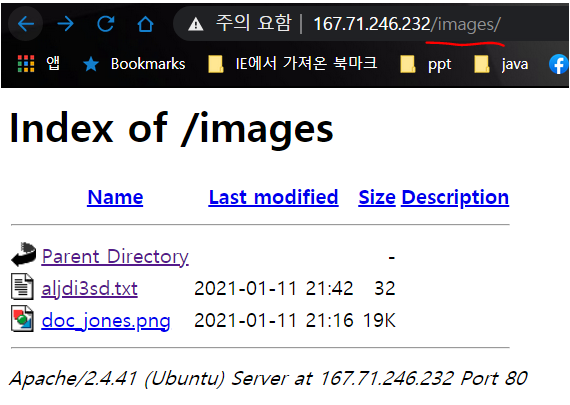The width and height of the screenshot is (570, 405).
Task: Sort listing by Name column
Action: click(x=115, y=197)
